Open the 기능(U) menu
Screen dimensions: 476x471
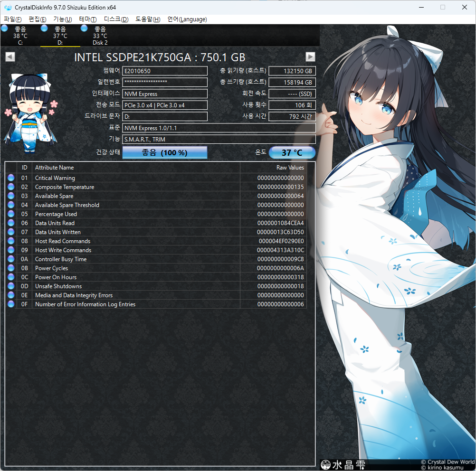pyautogui.click(x=62, y=19)
